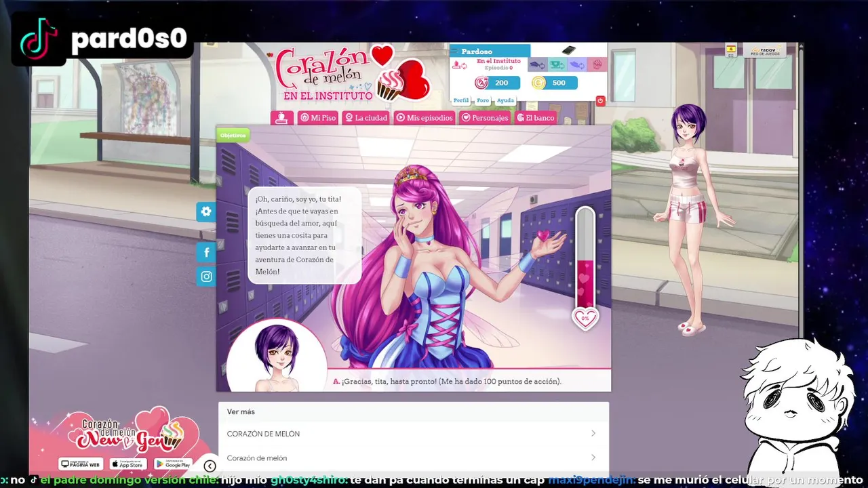Open the phone icon in the player panel

[x=568, y=51]
